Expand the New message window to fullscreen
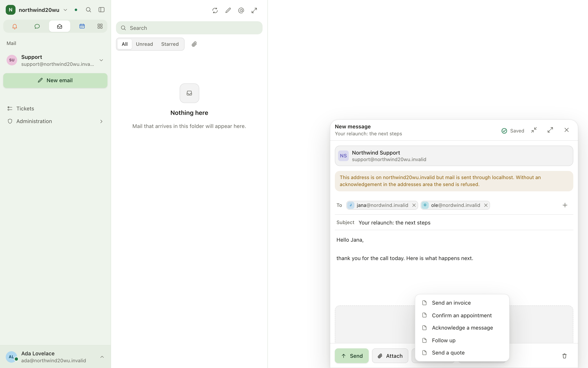The height and width of the screenshot is (368, 588). (x=550, y=130)
